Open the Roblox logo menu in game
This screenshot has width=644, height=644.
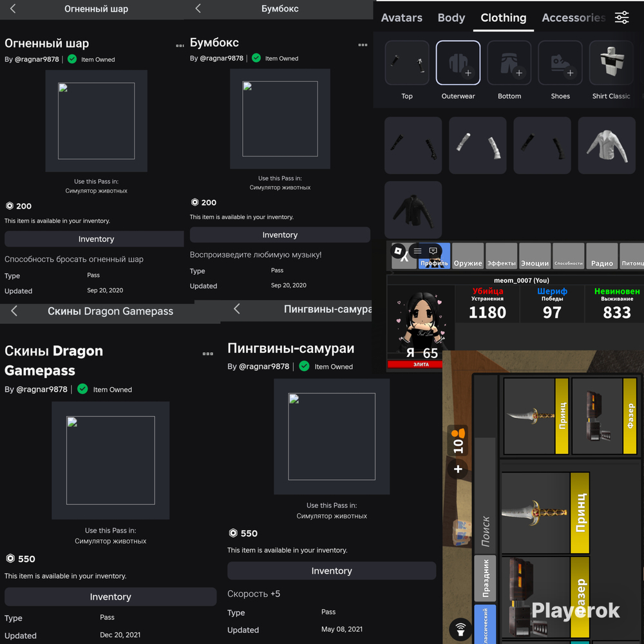[398, 251]
